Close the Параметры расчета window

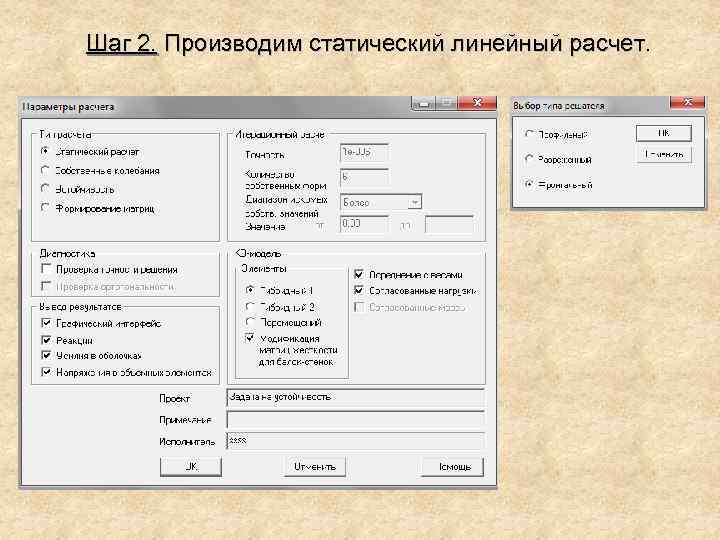pyautogui.click(x=478, y=103)
